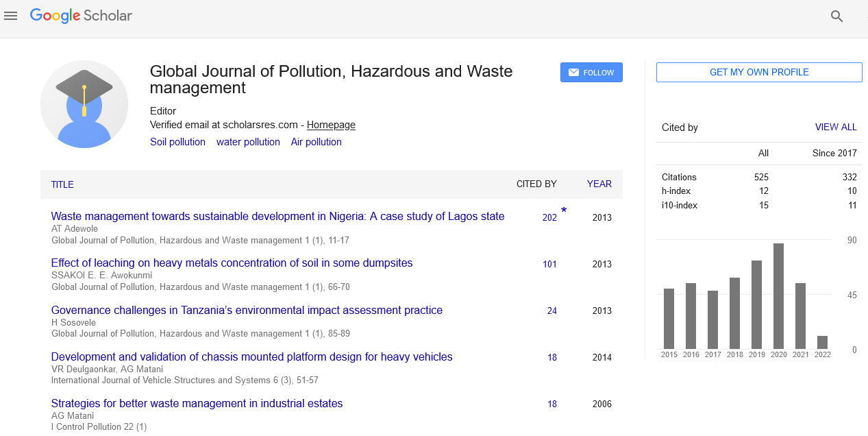The width and height of the screenshot is (868, 436).
Task: View 18 citations for industrial estates article
Action: pos(552,404)
